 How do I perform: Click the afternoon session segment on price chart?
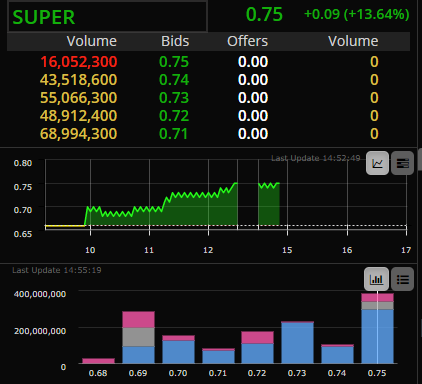click(269, 204)
